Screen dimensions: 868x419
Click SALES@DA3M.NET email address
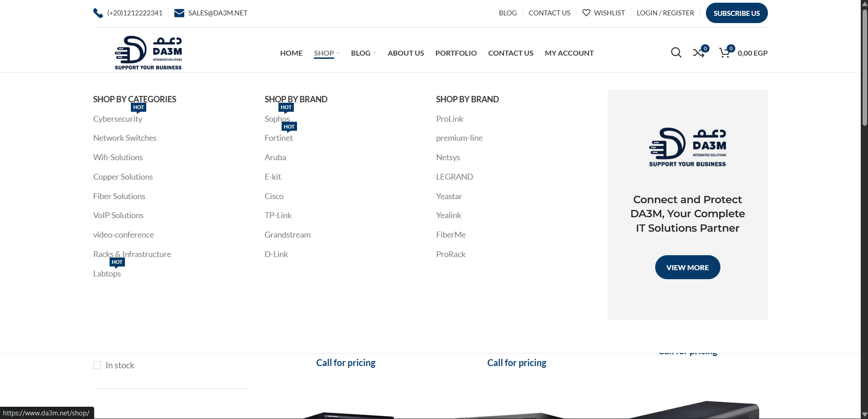click(218, 13)
